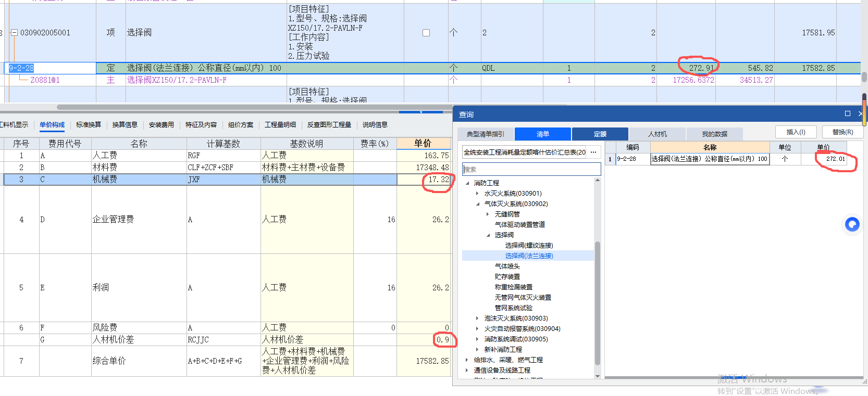Open the 人材机 tab in query dialog

click(x=658, y=134)
